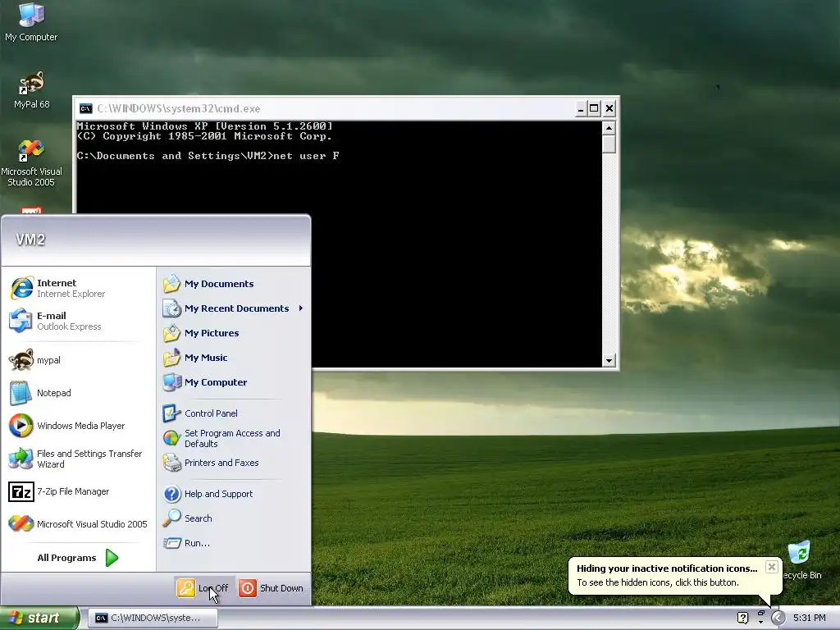Open My Documents folder

pyautogui.click(x=234, y=284)
